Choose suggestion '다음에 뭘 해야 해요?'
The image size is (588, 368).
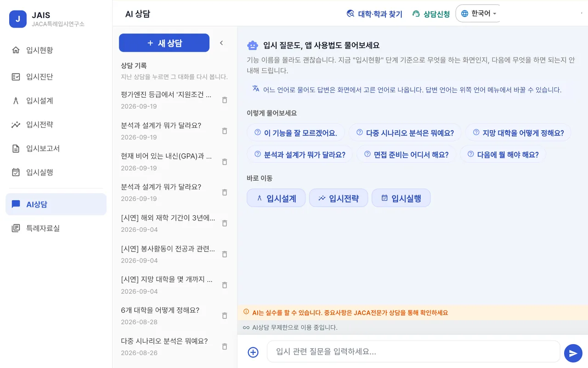click(x=503, y=155)
